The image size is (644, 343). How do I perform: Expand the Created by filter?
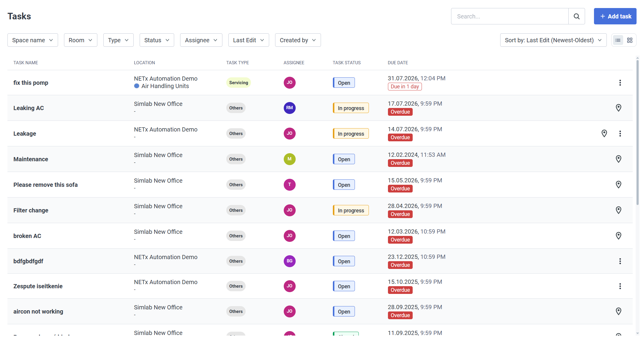pyautogui.click(x=298, y=40)
